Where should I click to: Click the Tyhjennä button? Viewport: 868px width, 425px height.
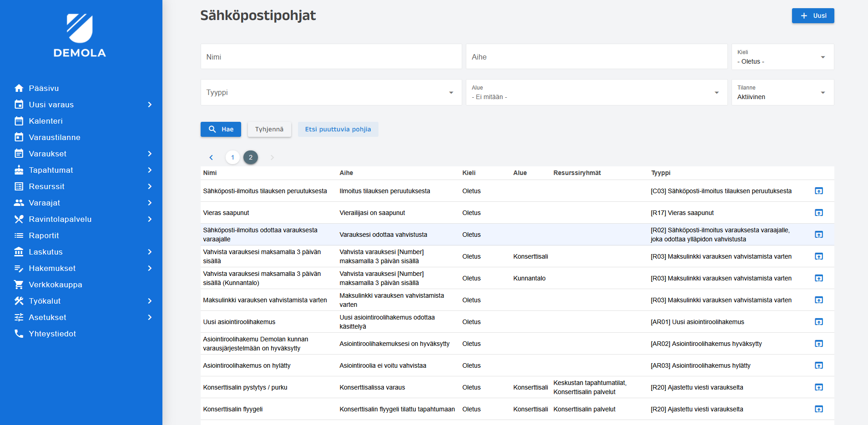pos(269,129)
